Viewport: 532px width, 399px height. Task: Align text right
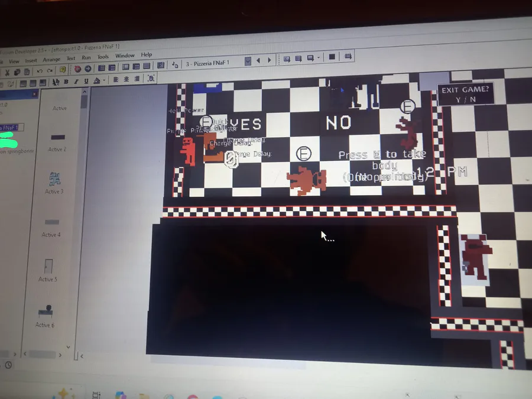click(x=137, y=79)
